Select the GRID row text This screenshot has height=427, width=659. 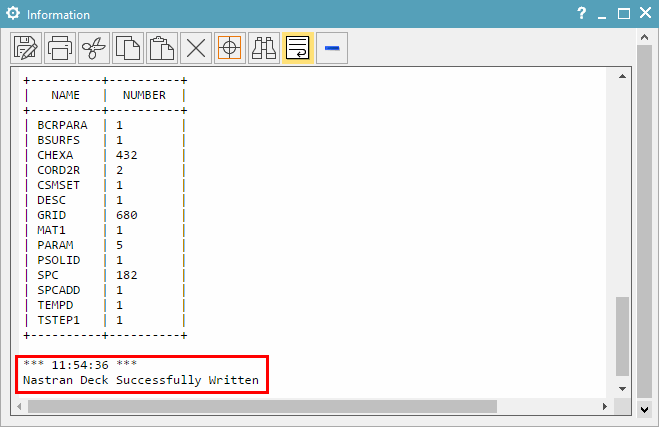click(51, 215)
